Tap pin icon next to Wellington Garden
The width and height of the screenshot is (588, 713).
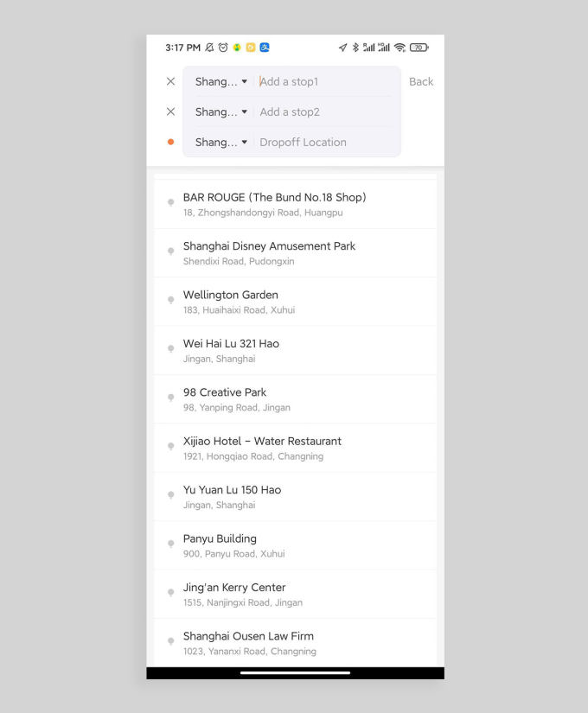pos(170,300)
